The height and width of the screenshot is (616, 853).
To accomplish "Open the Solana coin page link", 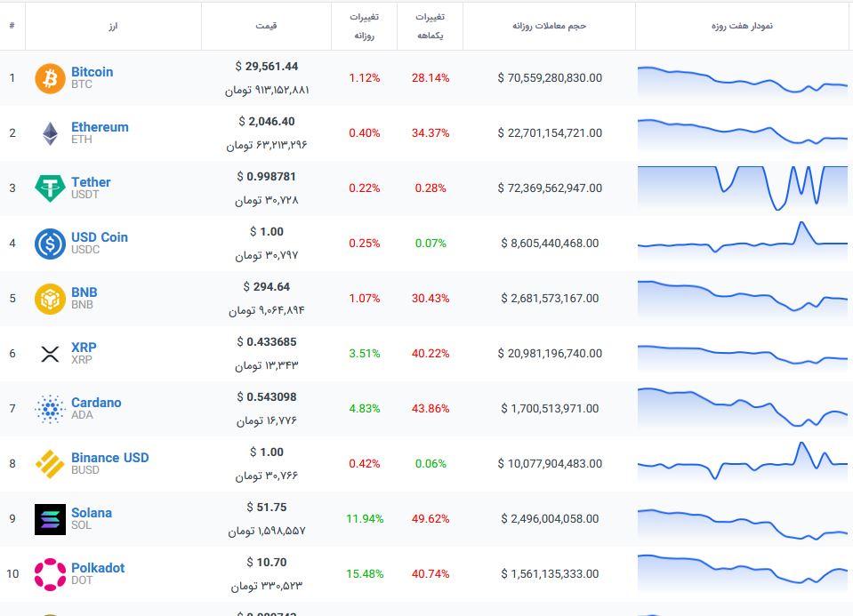I will 92,513.
